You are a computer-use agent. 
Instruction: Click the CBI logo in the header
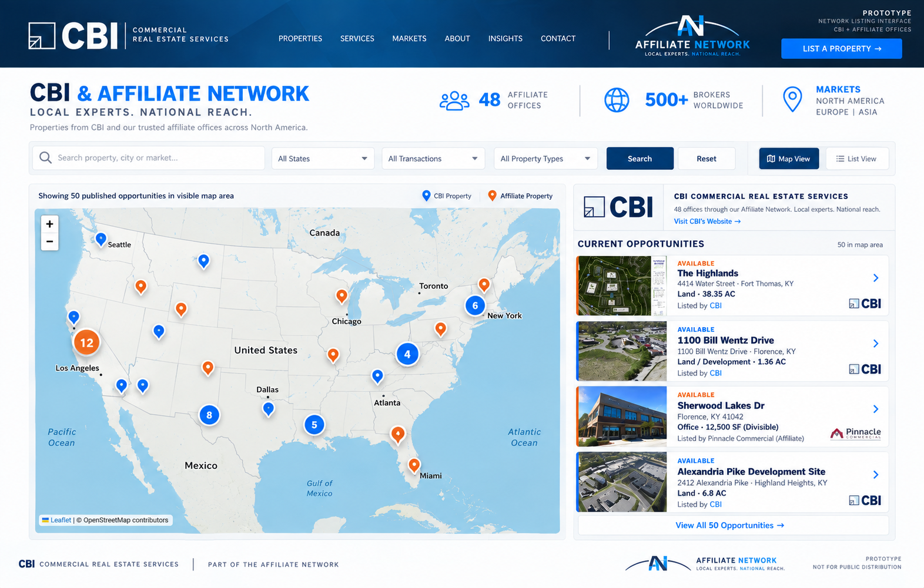pos(128,36)
